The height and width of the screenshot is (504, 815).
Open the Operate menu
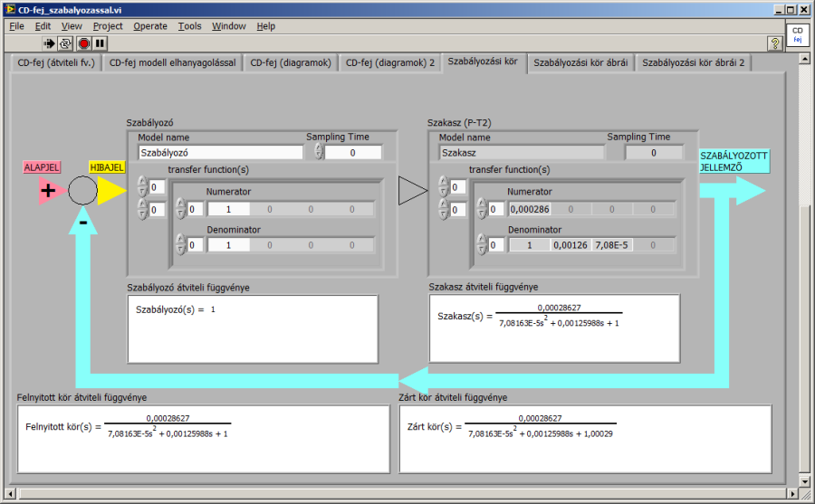(150, 26)
